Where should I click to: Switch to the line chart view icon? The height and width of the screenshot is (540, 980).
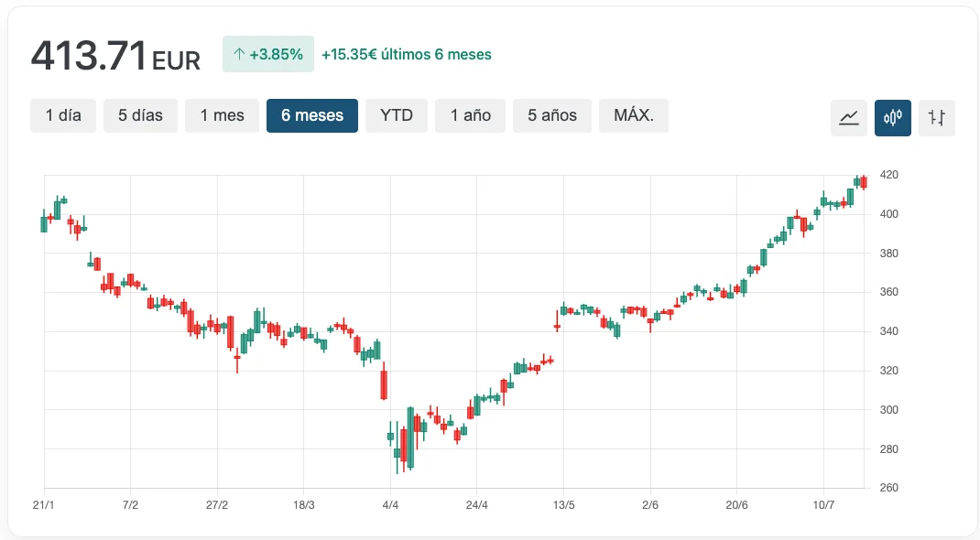848,117
